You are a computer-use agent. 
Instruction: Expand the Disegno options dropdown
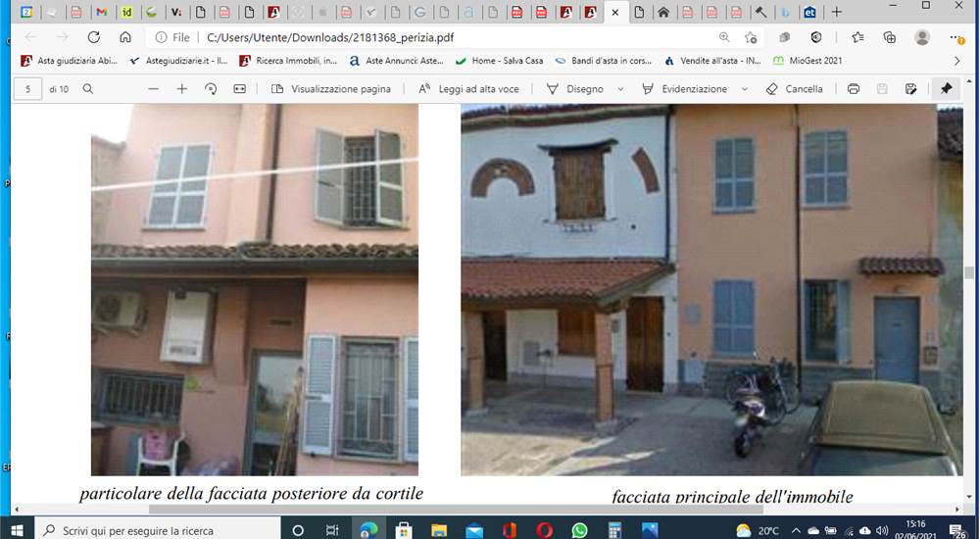pyautogui.click(x=620, y=89)
